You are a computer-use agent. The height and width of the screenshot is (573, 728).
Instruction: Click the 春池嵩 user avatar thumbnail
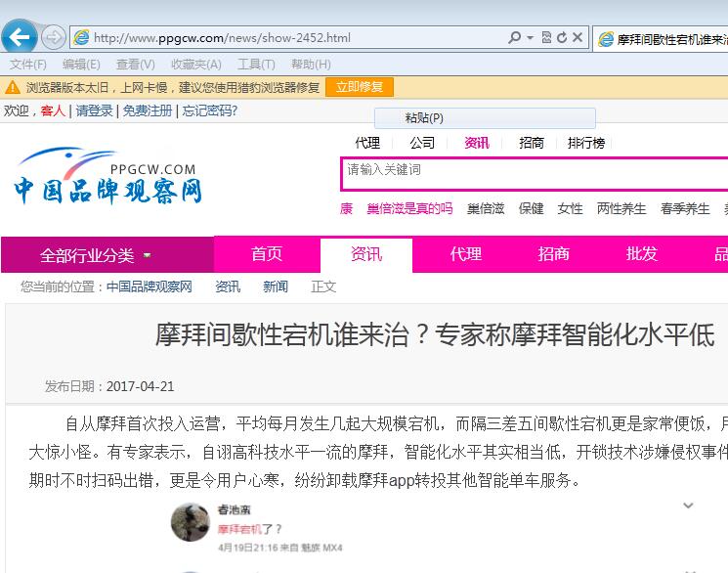point(191,522)
